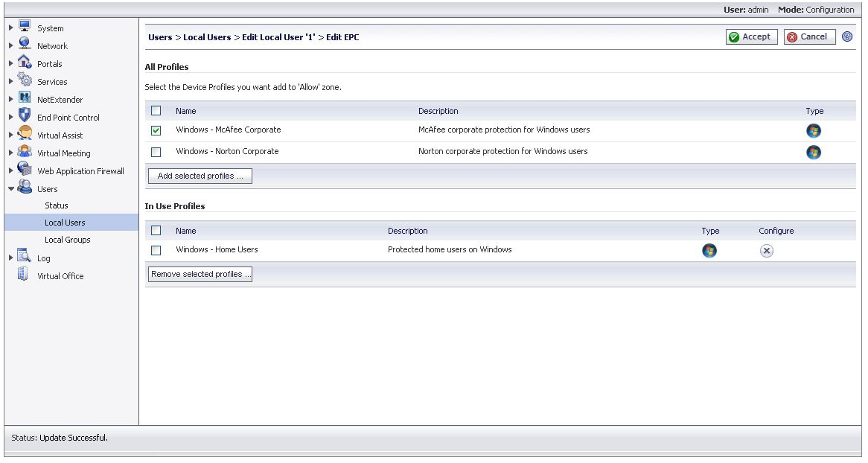Click 'McAfee corporate protection for Windows users' text
Image resolution: width=868 pixels, height=463 pixels.
coord(504,130)
